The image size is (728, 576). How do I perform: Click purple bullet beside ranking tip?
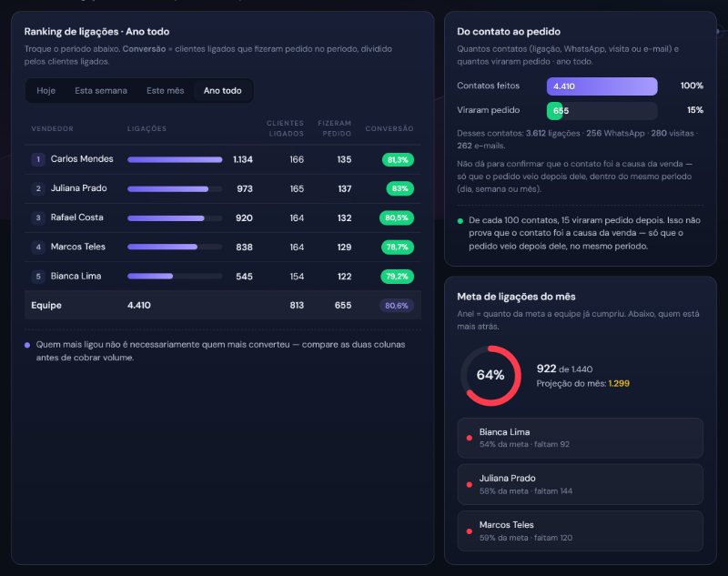coord(27,345)
